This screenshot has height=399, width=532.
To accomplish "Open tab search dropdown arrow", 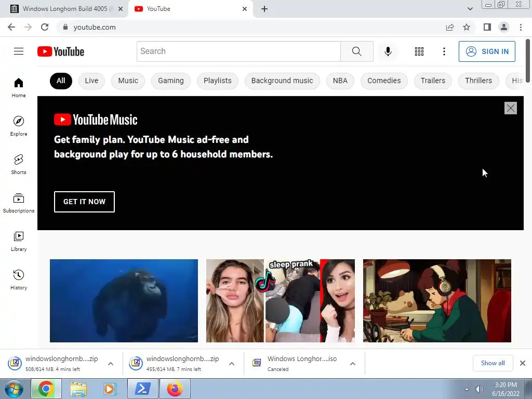I will pyautogui.click(x=470, y=9).
